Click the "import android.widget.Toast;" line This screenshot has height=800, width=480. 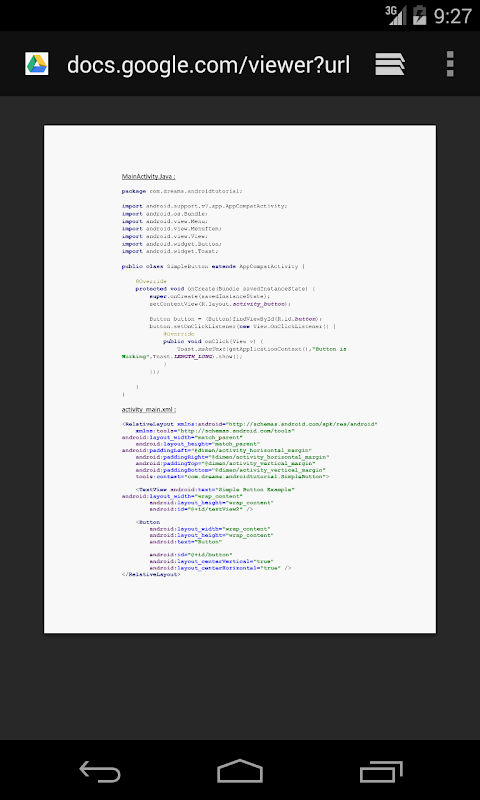[170, 251]
